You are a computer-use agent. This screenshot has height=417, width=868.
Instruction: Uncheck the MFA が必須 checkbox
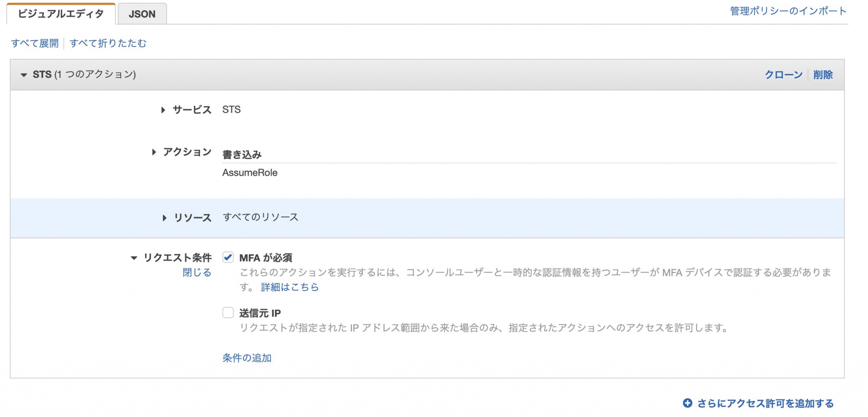(228, 257)
